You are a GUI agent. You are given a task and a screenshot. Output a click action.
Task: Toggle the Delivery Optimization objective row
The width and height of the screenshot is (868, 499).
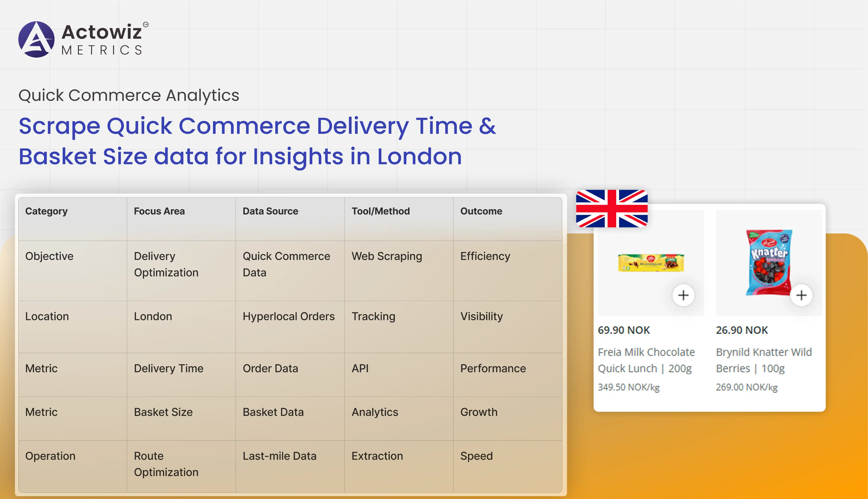coord(166,264)
